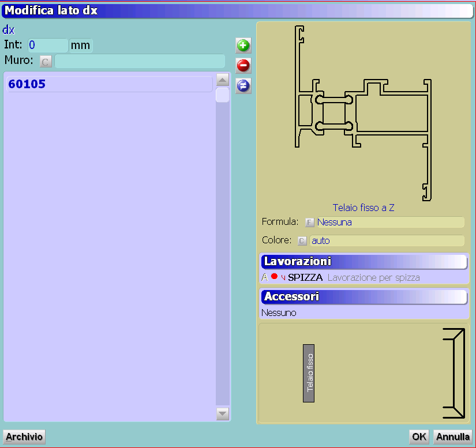Click the small red mark before SPIZZA
The image size is (476, 448).
(x=283, y=277)
